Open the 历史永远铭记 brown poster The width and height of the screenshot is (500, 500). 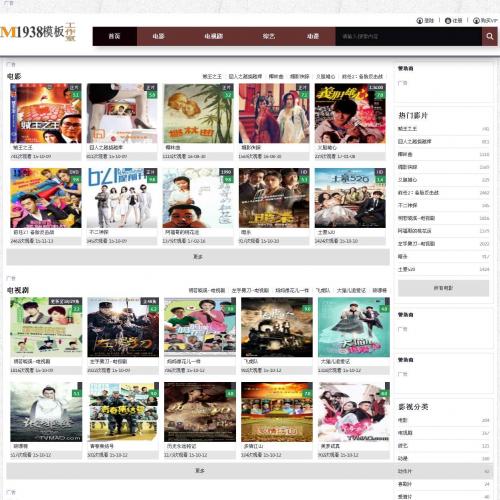coord(200,412)
